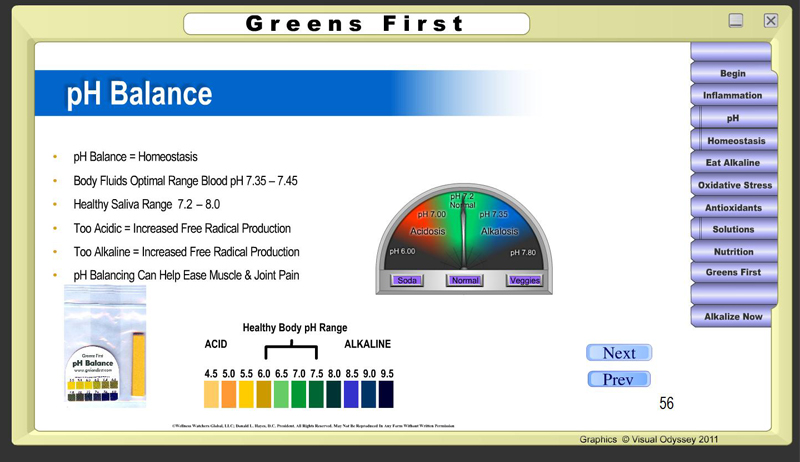Screen dimensions: 800x462
Task: Open the Oxidative Stress tab
Action: point(734,185)
